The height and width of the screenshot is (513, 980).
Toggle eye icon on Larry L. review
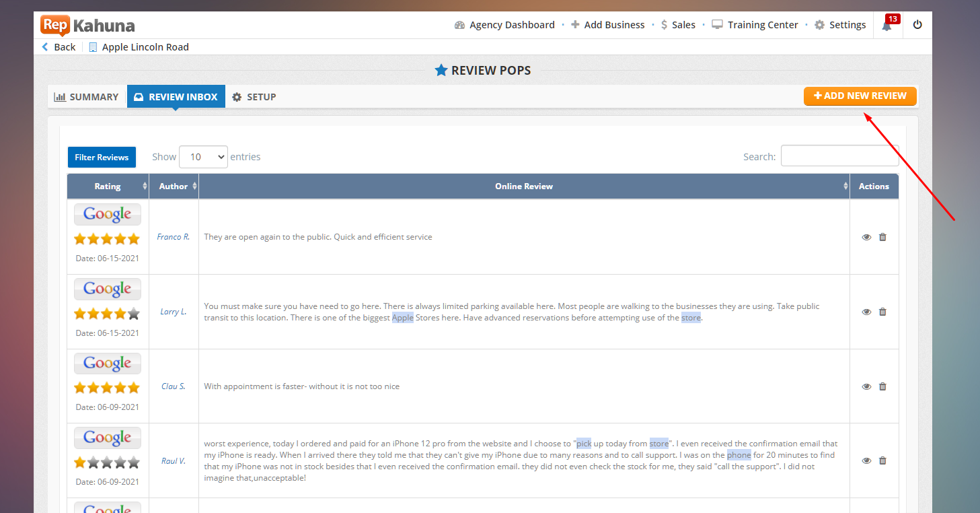(x=866, y=312)
